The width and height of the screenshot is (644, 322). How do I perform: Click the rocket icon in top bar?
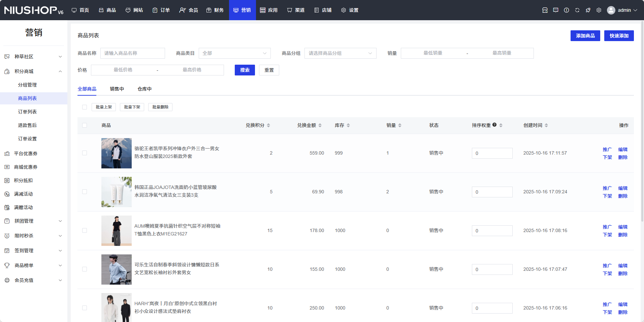[x=588, y=10]
